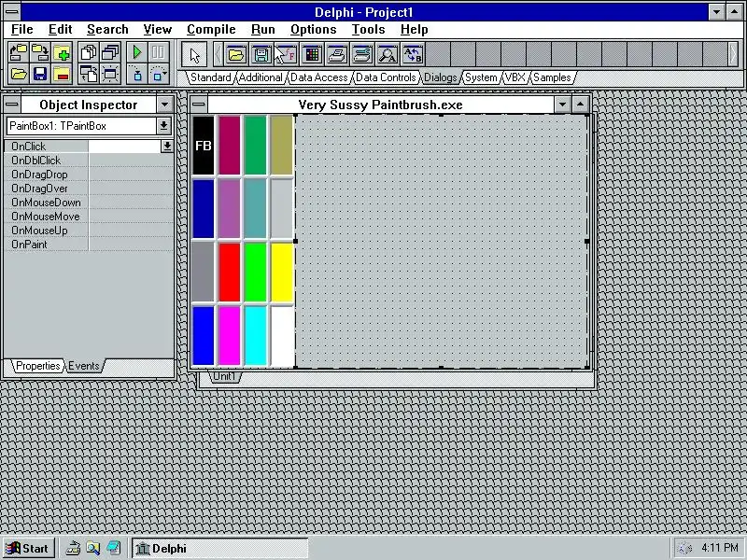Open the View menu
Image resolution: width=747 pixels, height=560 pixels.
point(157,30)
